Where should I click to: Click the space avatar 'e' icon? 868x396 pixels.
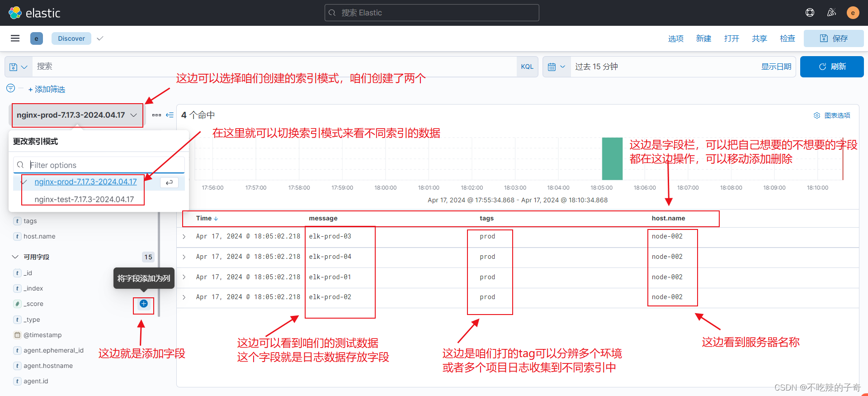coord(37,38)
